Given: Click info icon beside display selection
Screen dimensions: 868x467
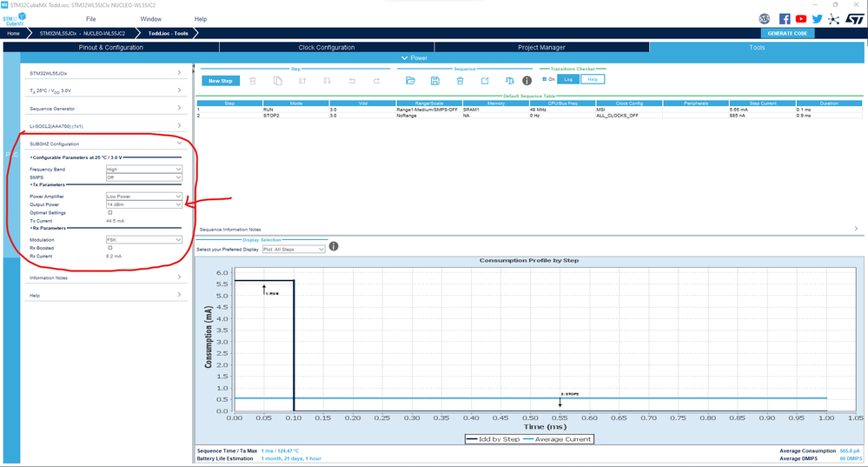Looking at the screenshot, I should 334,246.
